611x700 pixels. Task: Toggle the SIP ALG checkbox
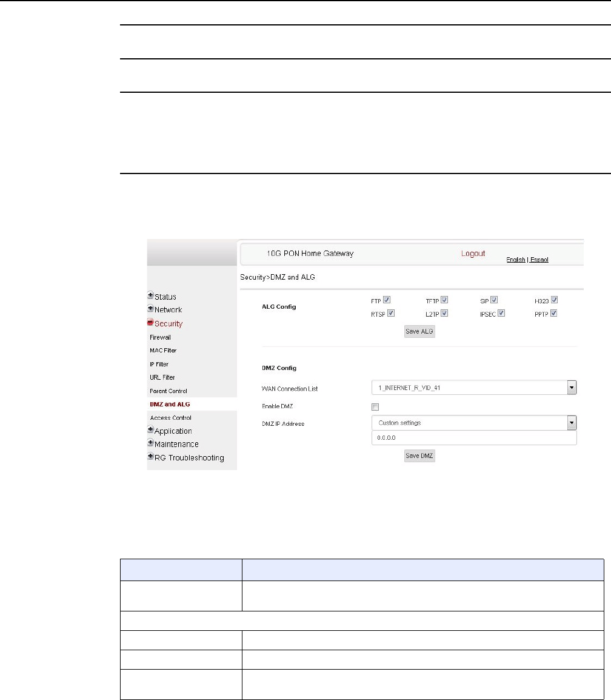(493, 300)
